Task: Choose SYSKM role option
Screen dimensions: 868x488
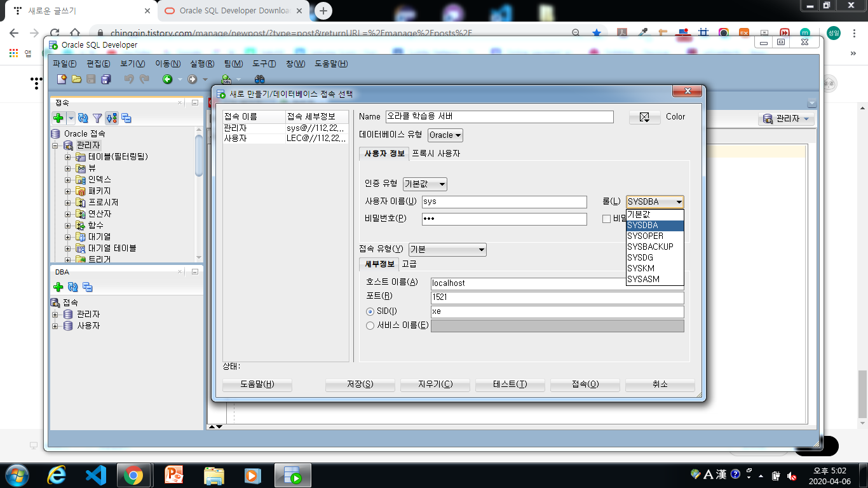Action: 655,268
